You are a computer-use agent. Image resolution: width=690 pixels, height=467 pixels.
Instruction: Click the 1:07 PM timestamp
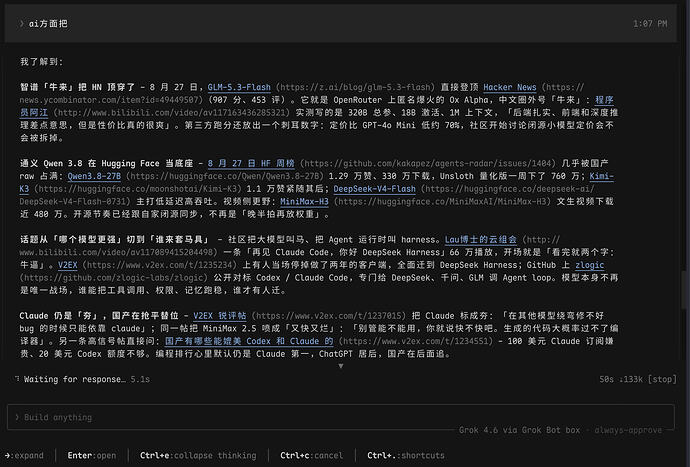(x=650, y=24)
